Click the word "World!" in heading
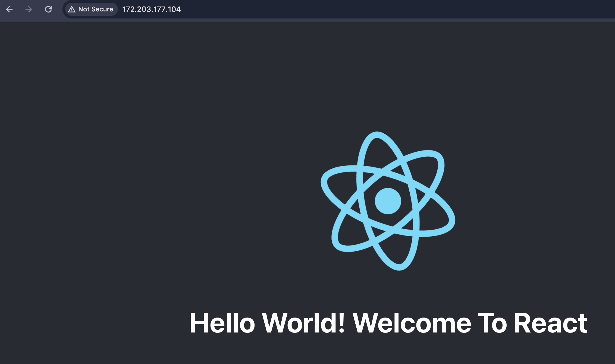The image size is (615, 364). tap(303, 323)
